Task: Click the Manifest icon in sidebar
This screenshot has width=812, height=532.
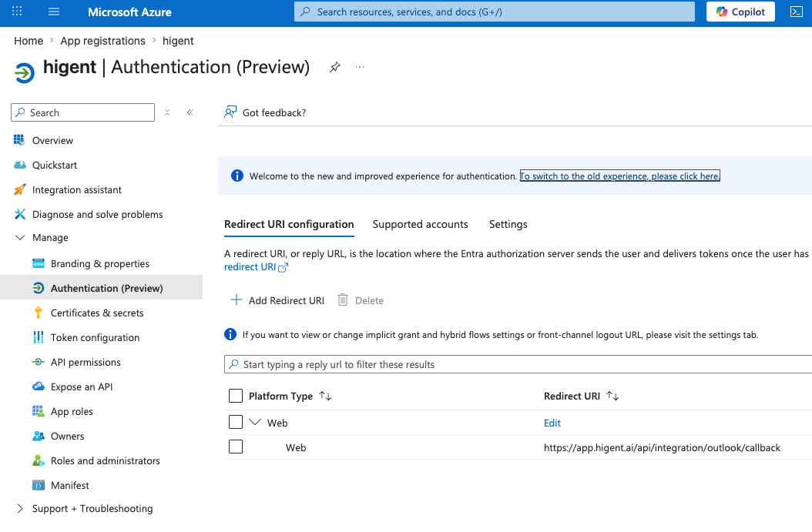Action: click(39, 486)
